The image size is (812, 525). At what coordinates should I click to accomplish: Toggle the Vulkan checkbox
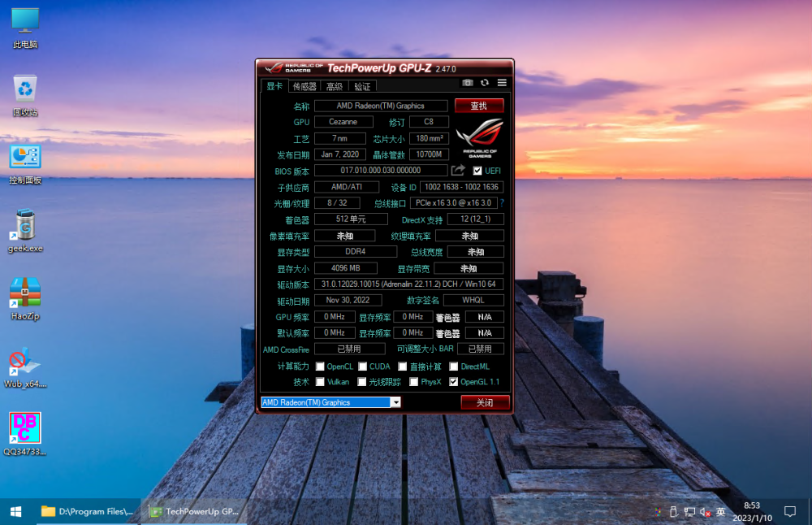pos(320,382)
